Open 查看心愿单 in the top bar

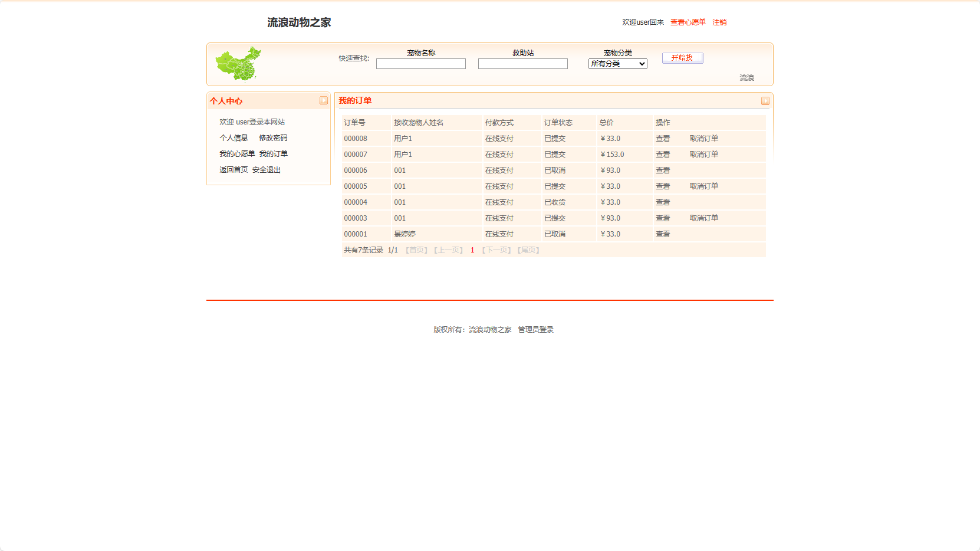point(687,22)
